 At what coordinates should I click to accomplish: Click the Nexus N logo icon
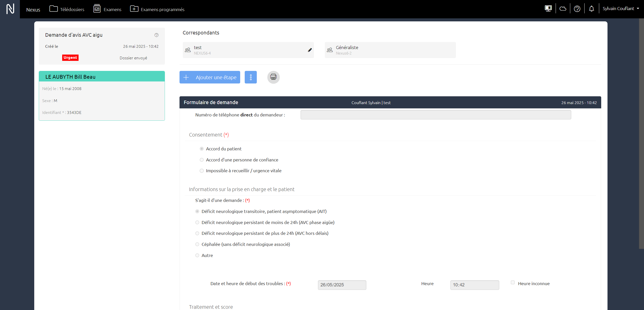tap(10, 9)
